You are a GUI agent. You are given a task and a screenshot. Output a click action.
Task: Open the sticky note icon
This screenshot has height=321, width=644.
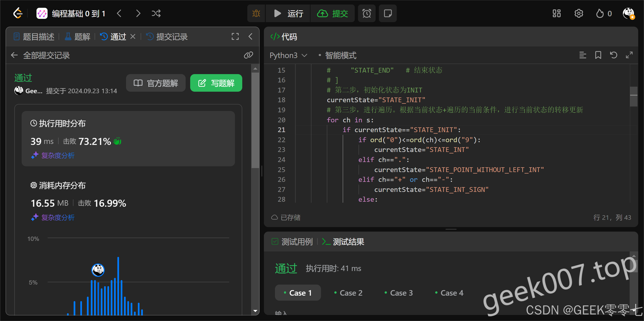coord(388,13)
